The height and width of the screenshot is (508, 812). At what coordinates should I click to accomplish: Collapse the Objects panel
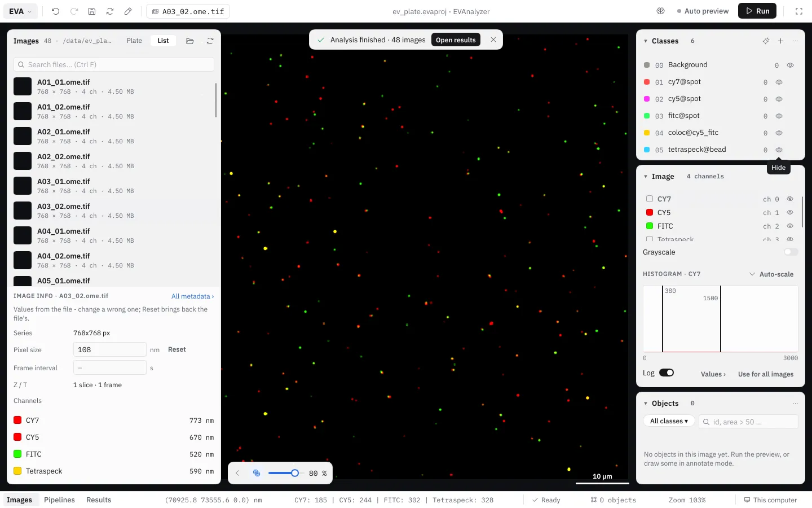(x=646, y=404)
